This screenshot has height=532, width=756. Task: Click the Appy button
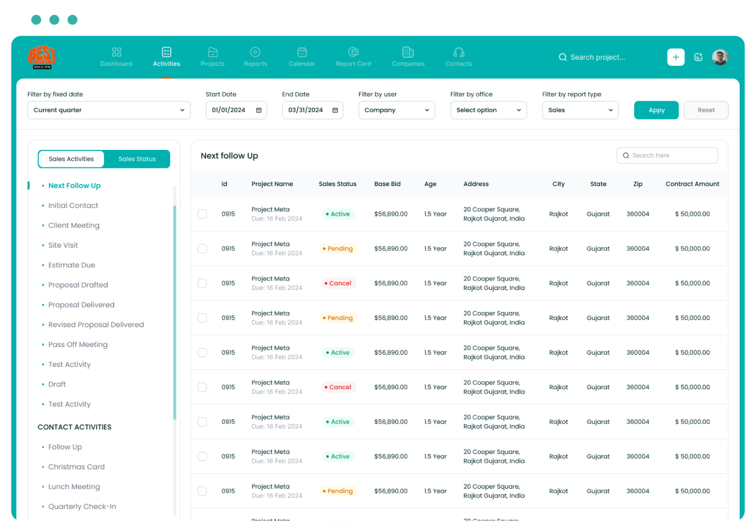pos(656,110)
